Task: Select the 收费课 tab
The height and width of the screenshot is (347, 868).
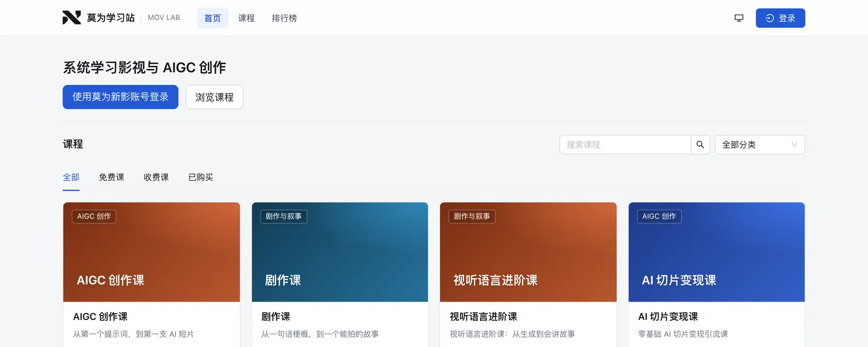Action: (156, 177)
